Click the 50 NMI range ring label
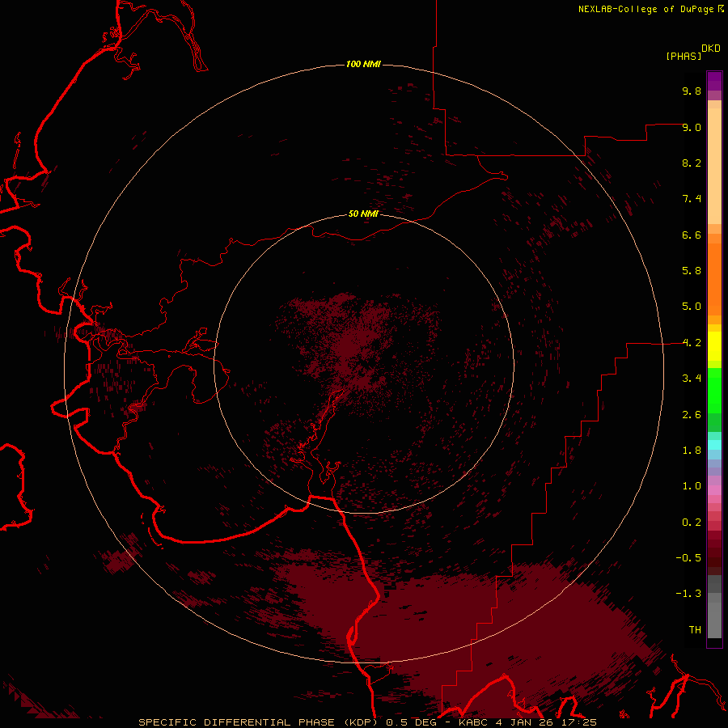Image resolution: width=728 pixels, height=728 pixels. pyautogui.click(x=363, y=214)
